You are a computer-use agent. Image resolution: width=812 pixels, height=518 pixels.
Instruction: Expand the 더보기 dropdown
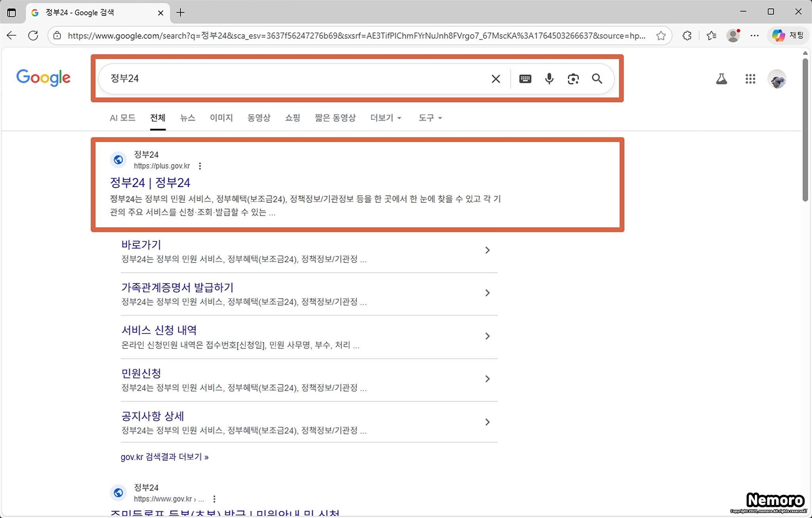tap(386, 118)
